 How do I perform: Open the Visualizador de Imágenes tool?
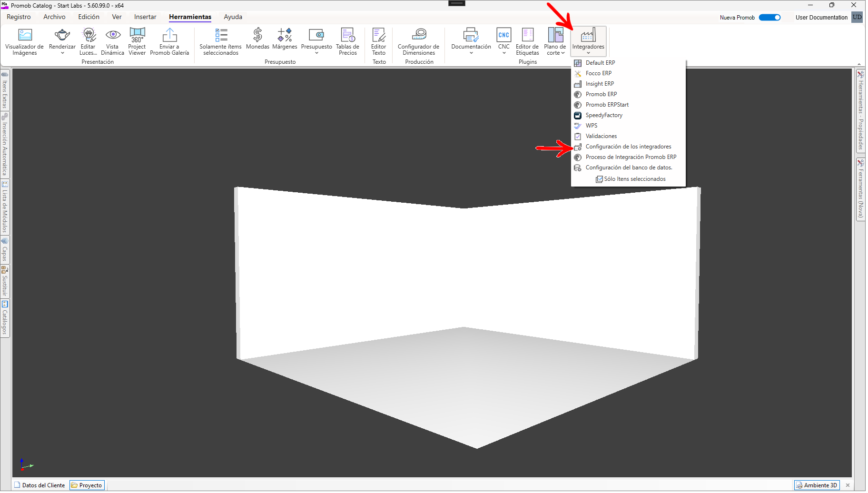click(24, 41)
